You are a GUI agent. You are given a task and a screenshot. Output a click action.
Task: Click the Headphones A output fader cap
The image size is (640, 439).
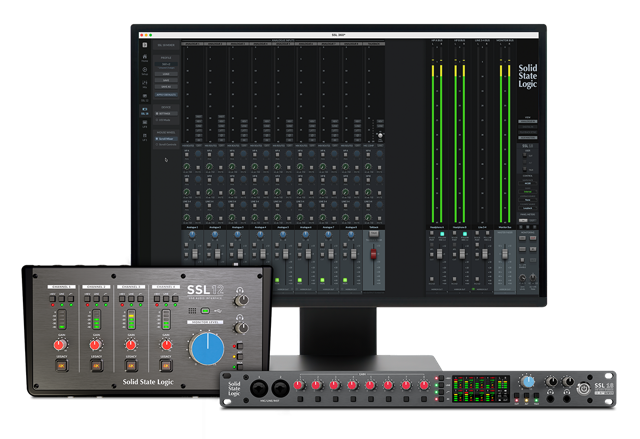click(440, 254)
